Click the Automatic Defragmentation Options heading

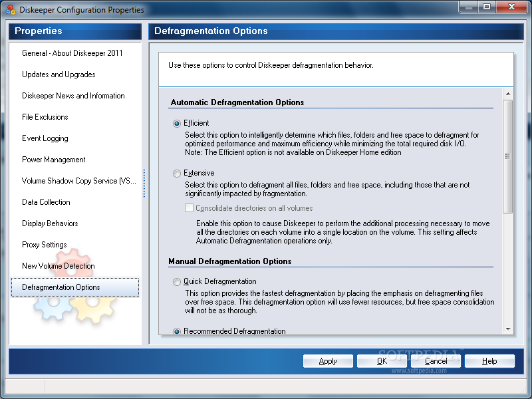pos(237,102)
